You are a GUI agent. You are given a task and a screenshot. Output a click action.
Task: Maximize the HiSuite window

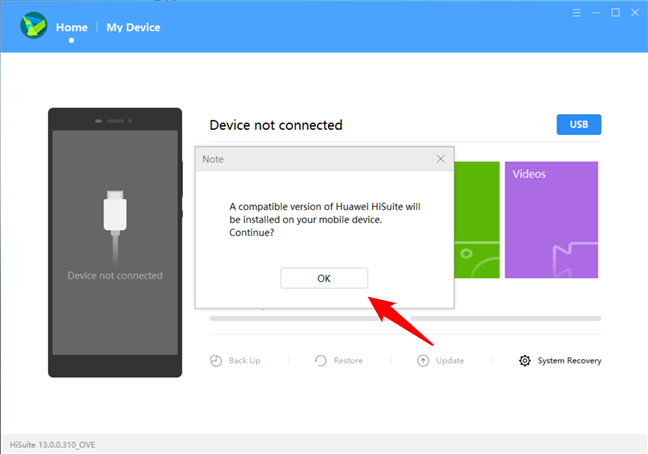(x=615, y=13)
